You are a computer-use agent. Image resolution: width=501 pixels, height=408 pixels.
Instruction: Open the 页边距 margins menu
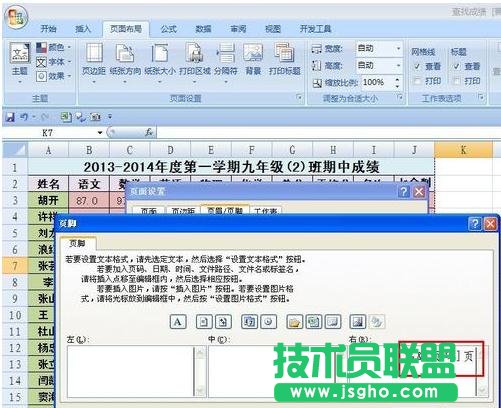point(94,62)
